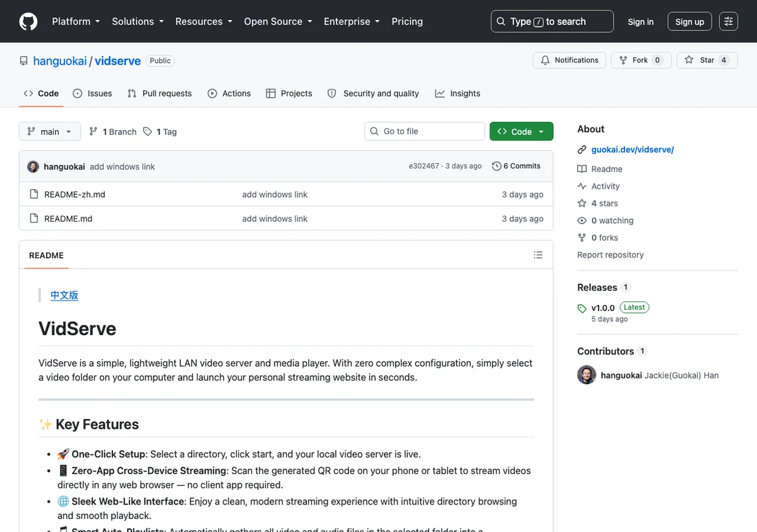Open the hanguokai owner profile link
Screen dimensions: 757x532
tap(60, 61)
